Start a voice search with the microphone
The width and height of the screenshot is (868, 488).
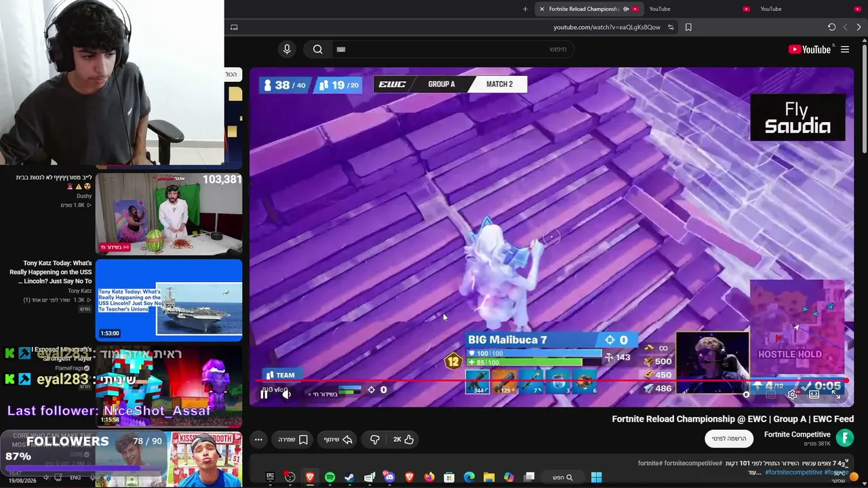tap(287, 49)
